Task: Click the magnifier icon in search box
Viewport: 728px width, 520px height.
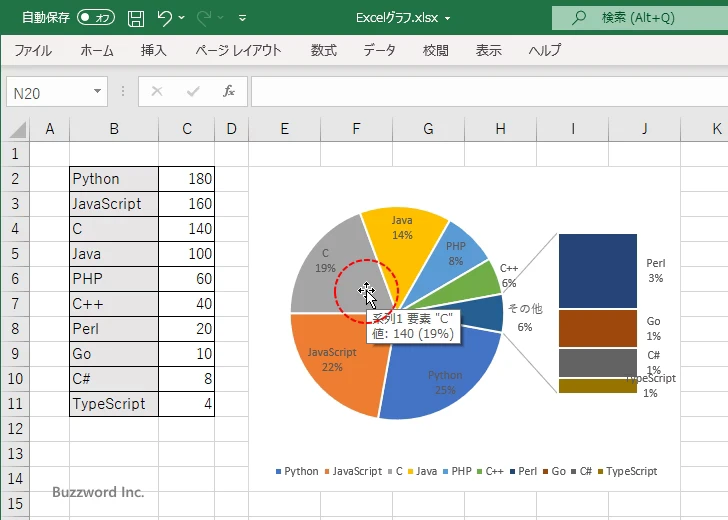Action: [578, 18]
